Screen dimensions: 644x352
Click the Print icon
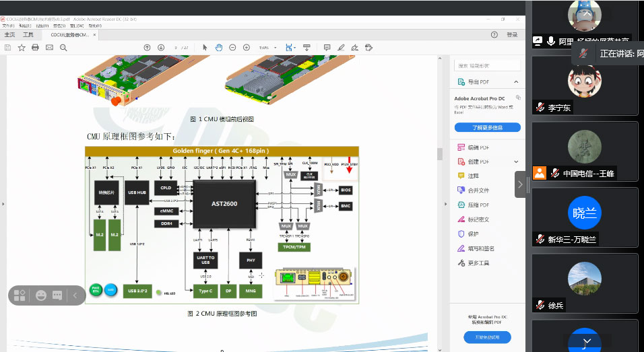coord(35,48)
